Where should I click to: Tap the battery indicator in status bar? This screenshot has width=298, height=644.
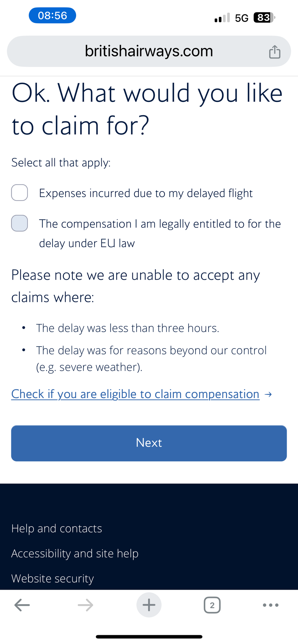264,17
